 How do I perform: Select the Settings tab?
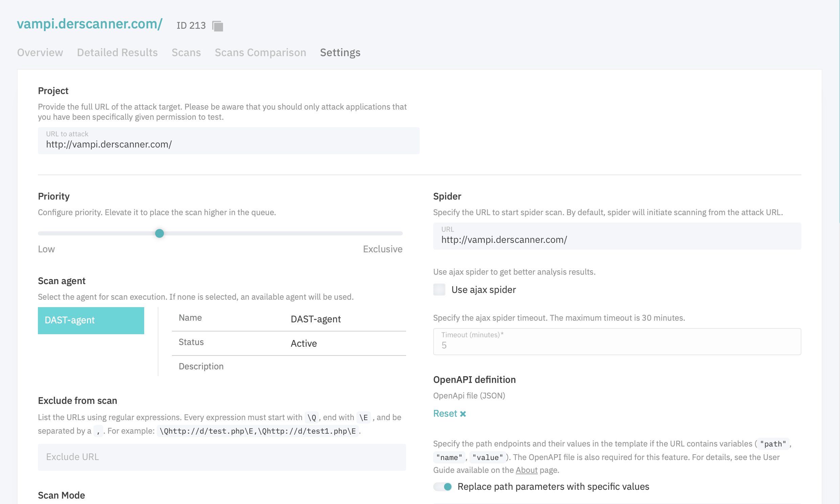pyautogui.click(x=340, y=52)
